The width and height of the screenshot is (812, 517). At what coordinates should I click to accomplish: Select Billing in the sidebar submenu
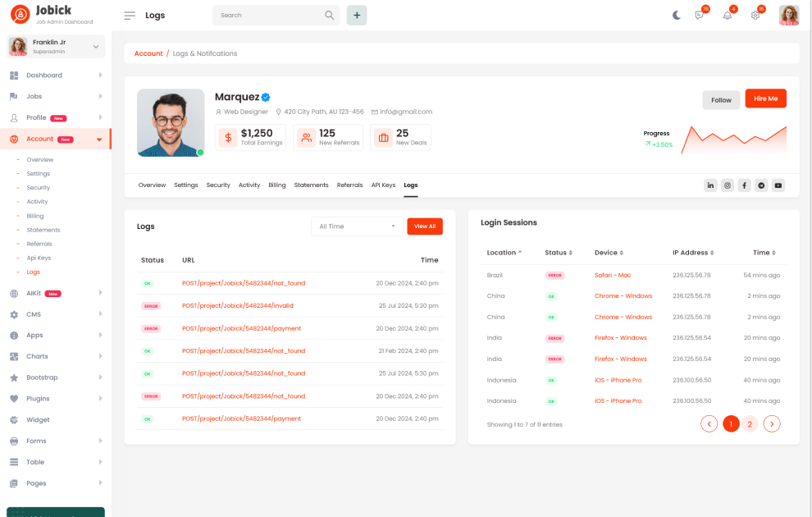(x=35, y=216)
